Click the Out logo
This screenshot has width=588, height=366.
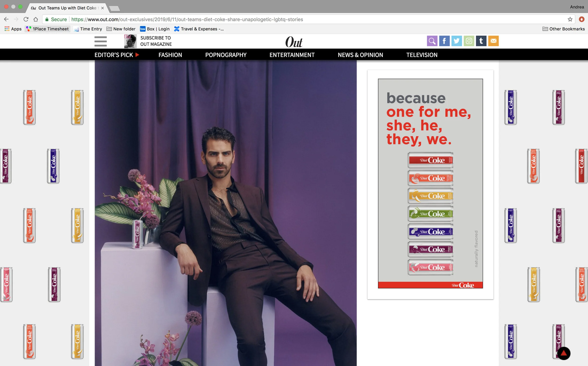294,42
